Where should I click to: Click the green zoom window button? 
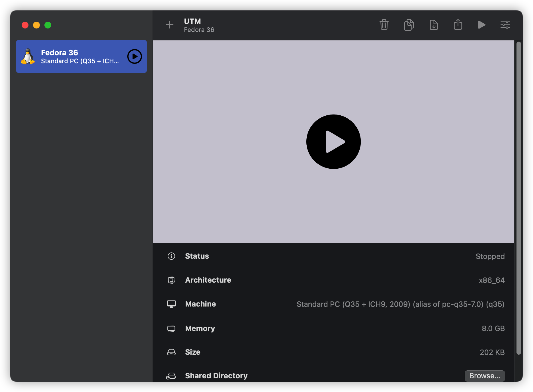coord(48,25)
